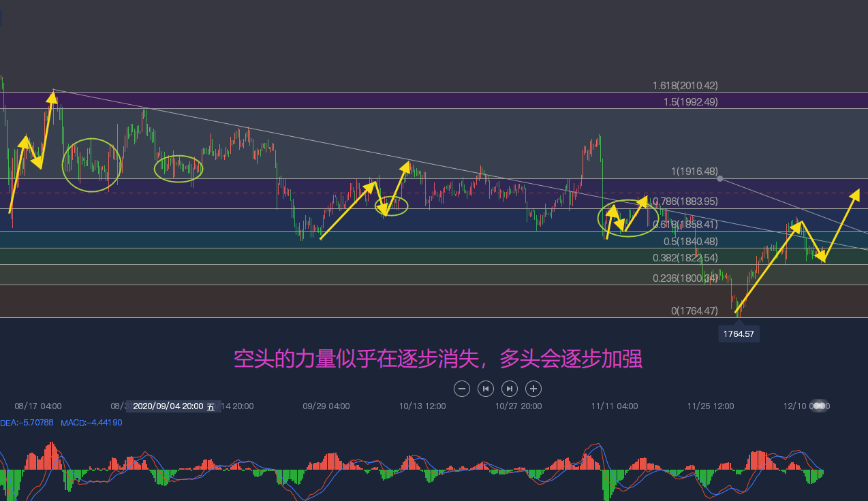This screenshot has width=868, height=501.
Task: Click the 0.5(1840.48) Fibonacci label
Action: [691, 242]
